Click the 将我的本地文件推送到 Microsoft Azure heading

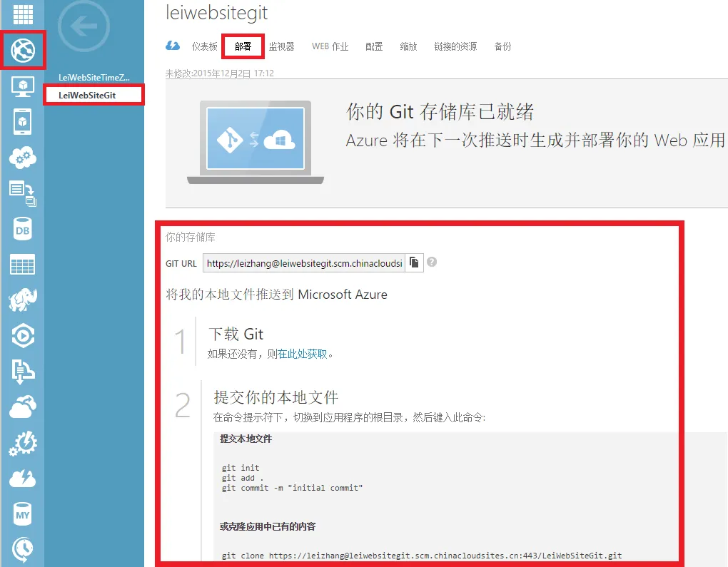coord(277,294)
